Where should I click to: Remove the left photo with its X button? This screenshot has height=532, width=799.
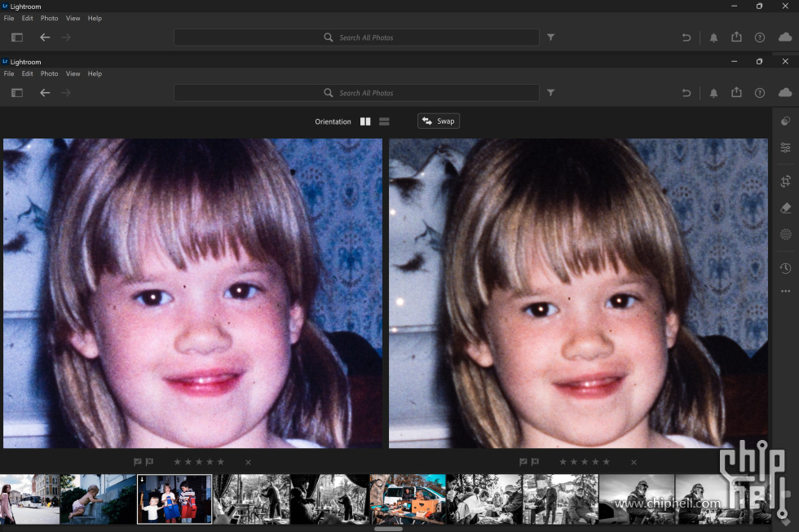(248, 462)
